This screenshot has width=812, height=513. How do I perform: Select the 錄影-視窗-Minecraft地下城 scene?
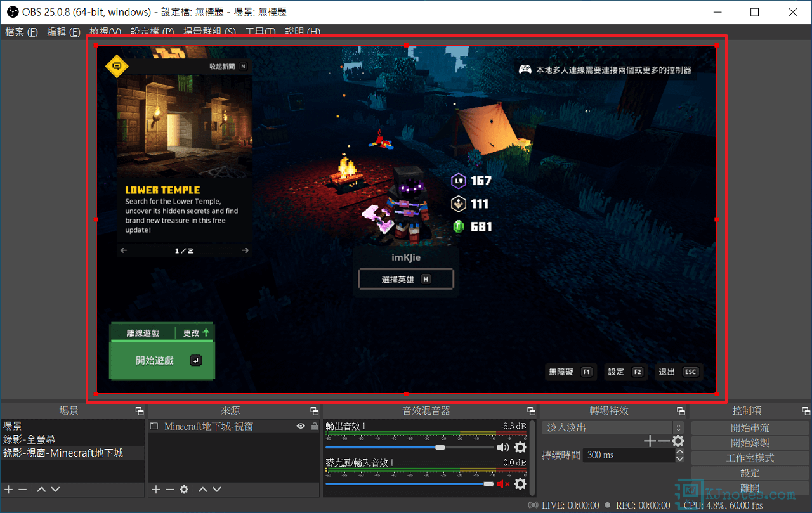72,453
